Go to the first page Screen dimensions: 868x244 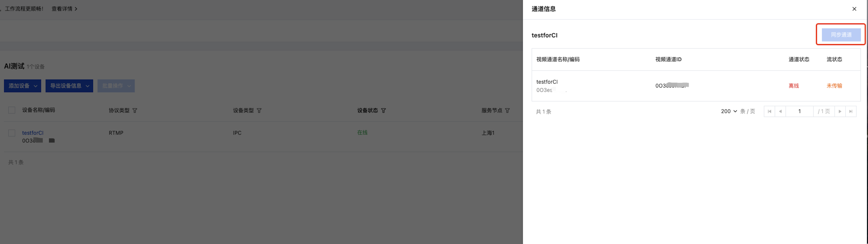click(769, 111)
